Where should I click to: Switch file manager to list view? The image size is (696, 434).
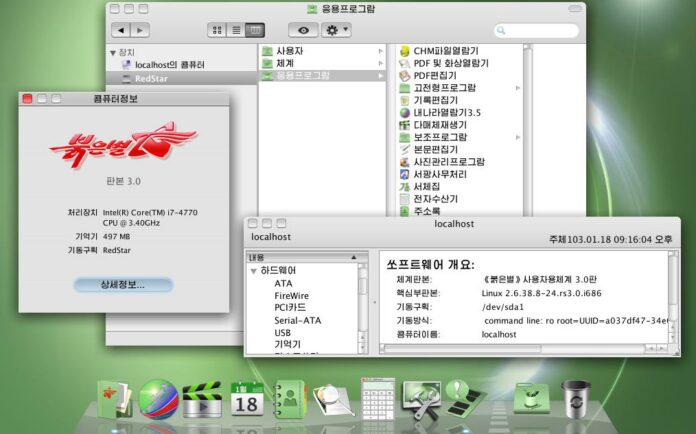click(236, 30)
